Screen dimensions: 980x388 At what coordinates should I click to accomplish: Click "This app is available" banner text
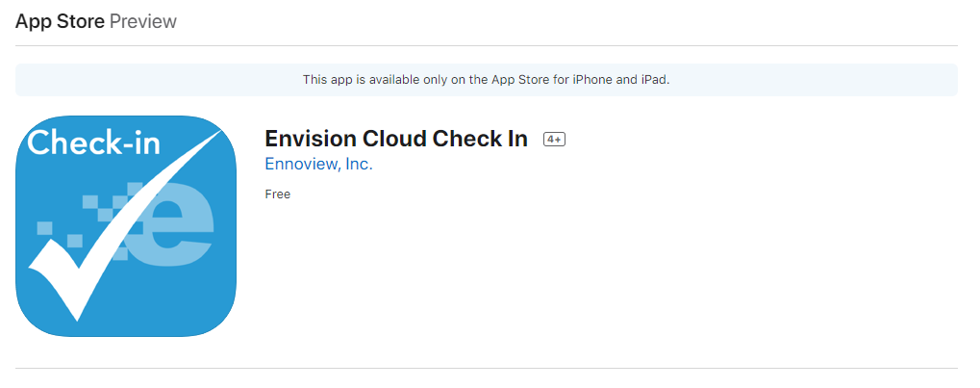click(356, 80)
